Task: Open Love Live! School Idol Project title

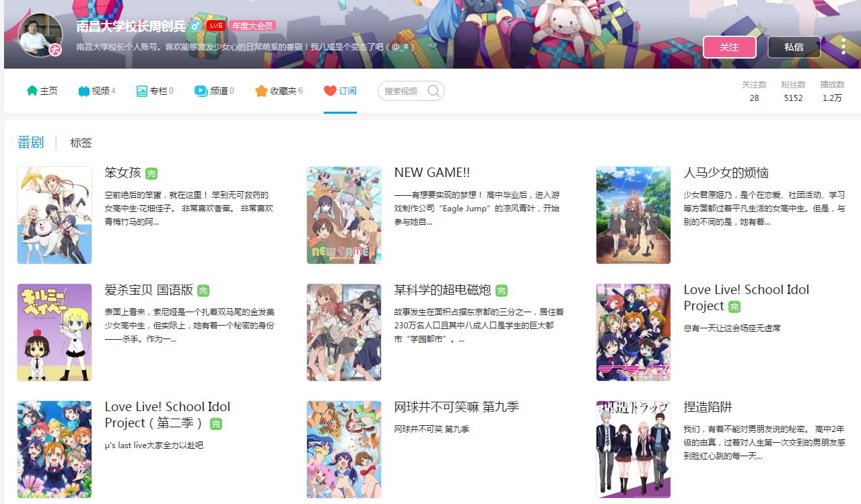Action: coord(747,298)
